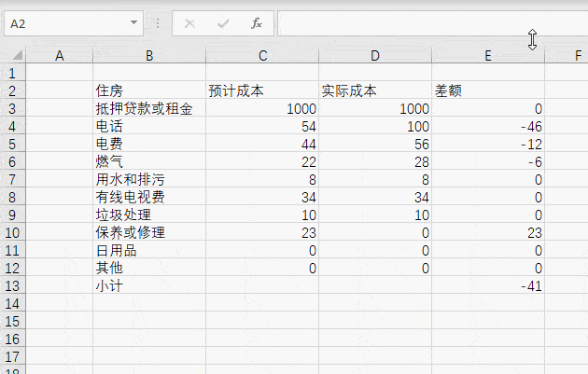Screen dimensions: 588x374
Task: Click the Insert Function fx icon
Action: [x=257, y=23]
